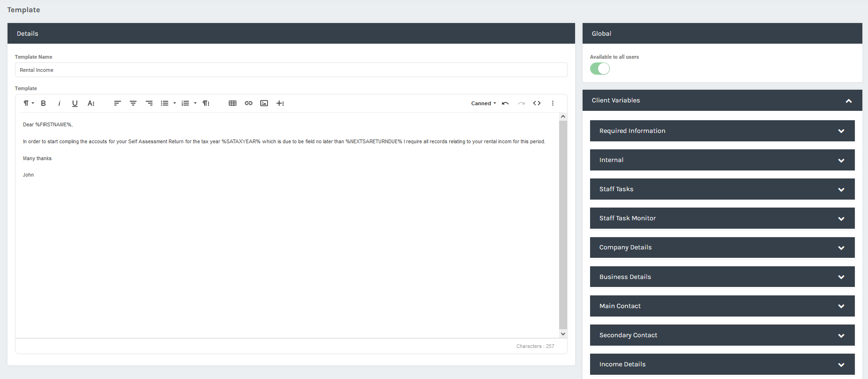
Task: Click the %SATAXYEAR% variable in text
Action: 241,141
